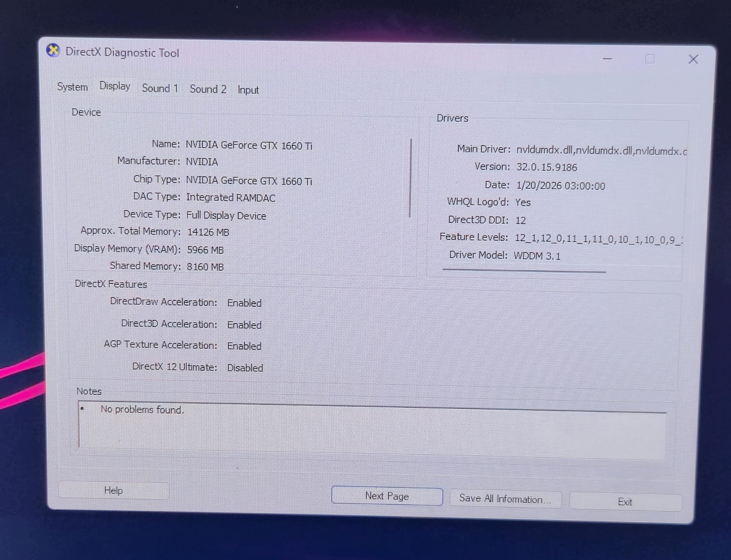Switch to the Input tab
Screen dimensions: 731x560
click(x=248, y=90)
